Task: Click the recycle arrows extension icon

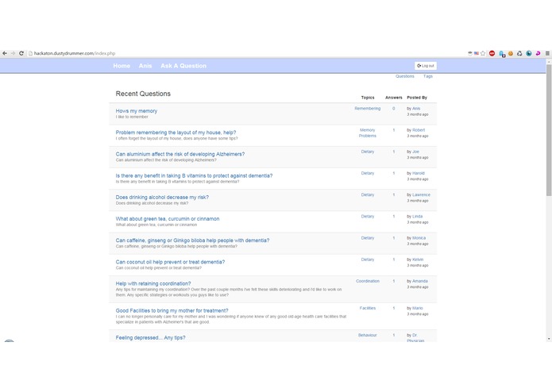Action: pyautogui.click(x=519, y=53)
